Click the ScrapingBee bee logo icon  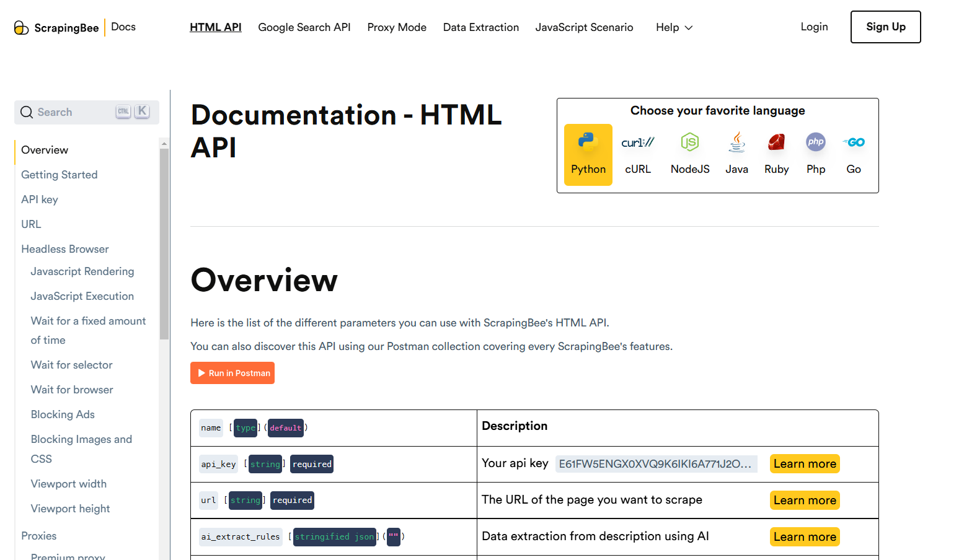[21, 27]
